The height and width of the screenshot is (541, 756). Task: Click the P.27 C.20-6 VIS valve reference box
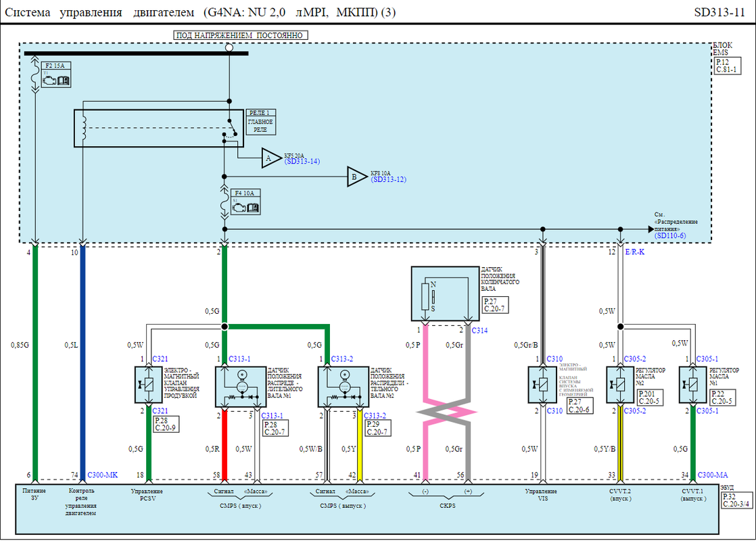[579, 406]
